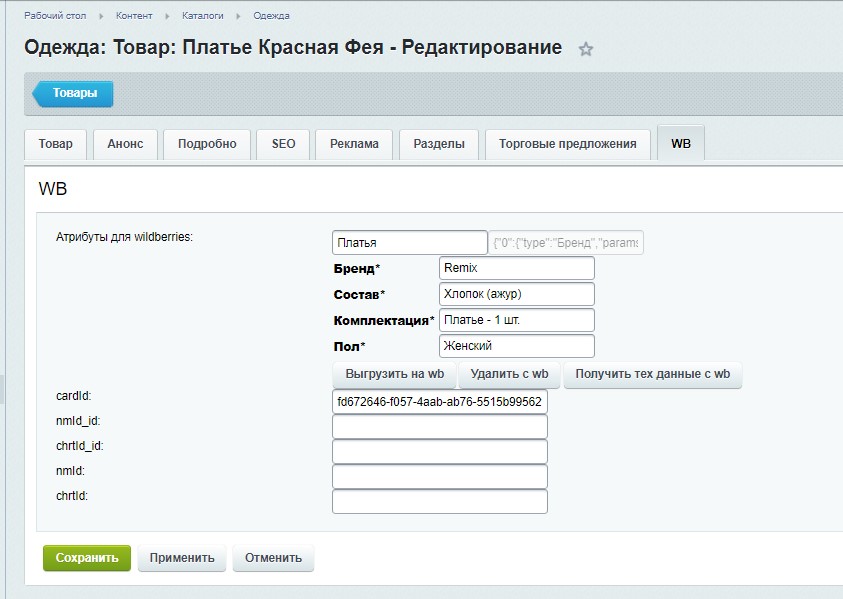Click the Бренд input field
This screenshot has height=599, width=843.
516,268
